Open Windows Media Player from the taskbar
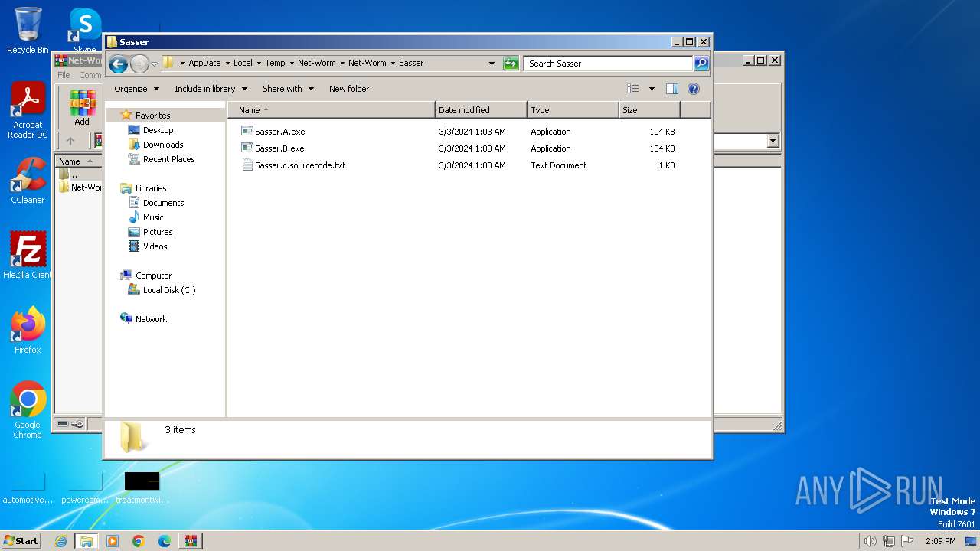Viewport: 980px width, 551px height. click(x=113, y=541)
